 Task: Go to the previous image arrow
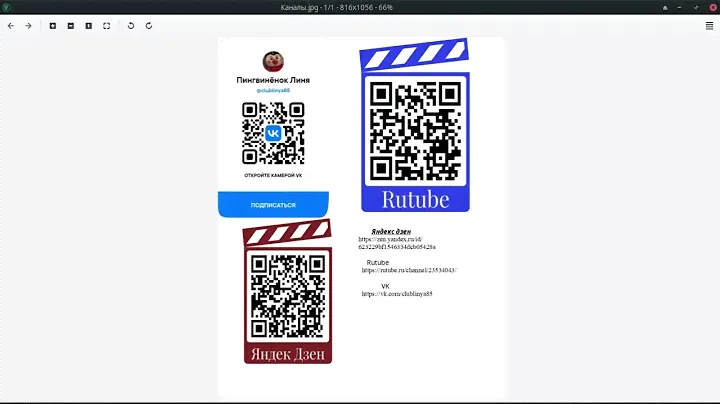(11, 25)
